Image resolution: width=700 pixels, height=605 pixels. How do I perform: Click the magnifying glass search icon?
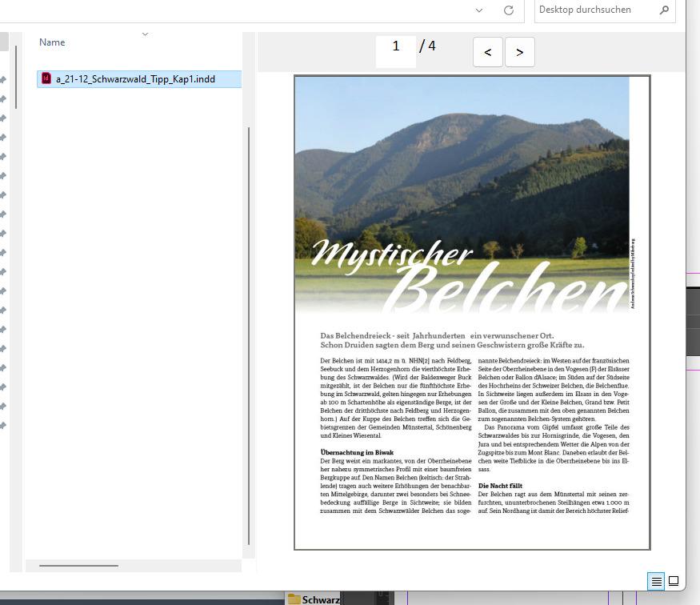pos(664,10)
